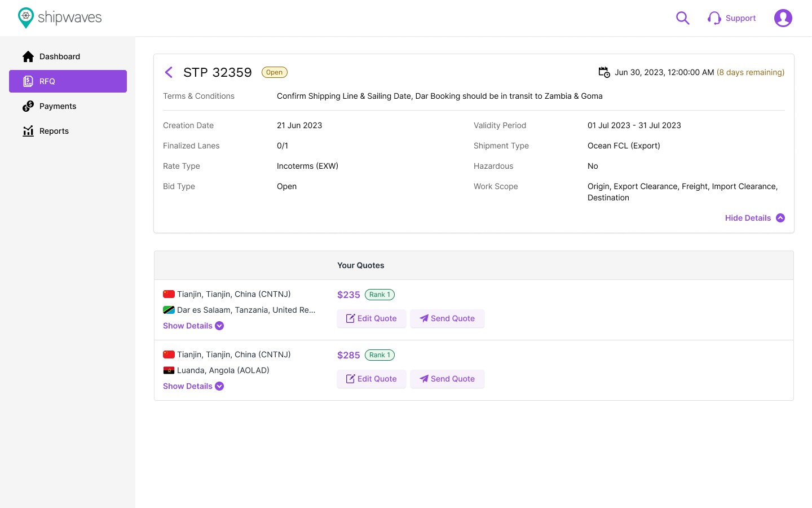Click the shipwaves logo
This screenshot has width=812, height=508.
point(60,18)
